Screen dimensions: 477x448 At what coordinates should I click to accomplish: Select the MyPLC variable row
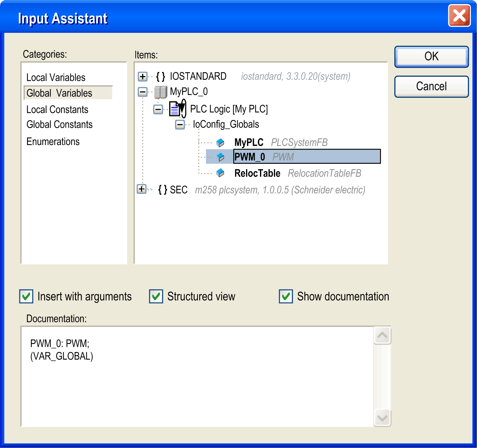tap(249, 142)
